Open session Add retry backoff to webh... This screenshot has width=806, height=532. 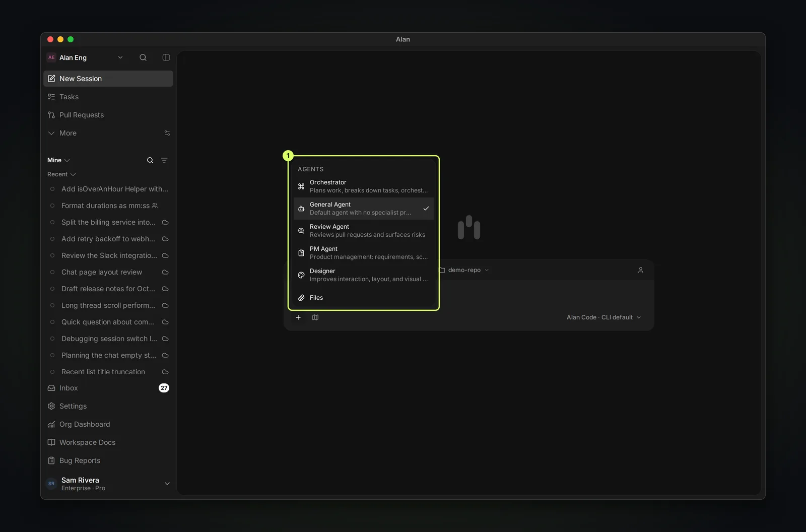click(x=108, y=239)
